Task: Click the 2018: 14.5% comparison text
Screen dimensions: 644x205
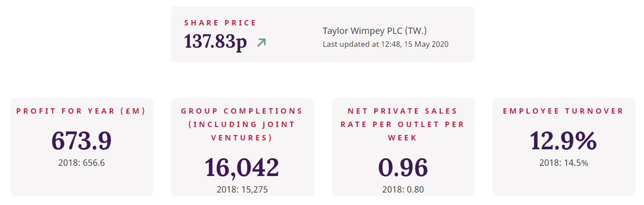Action: tap(564, 163)
